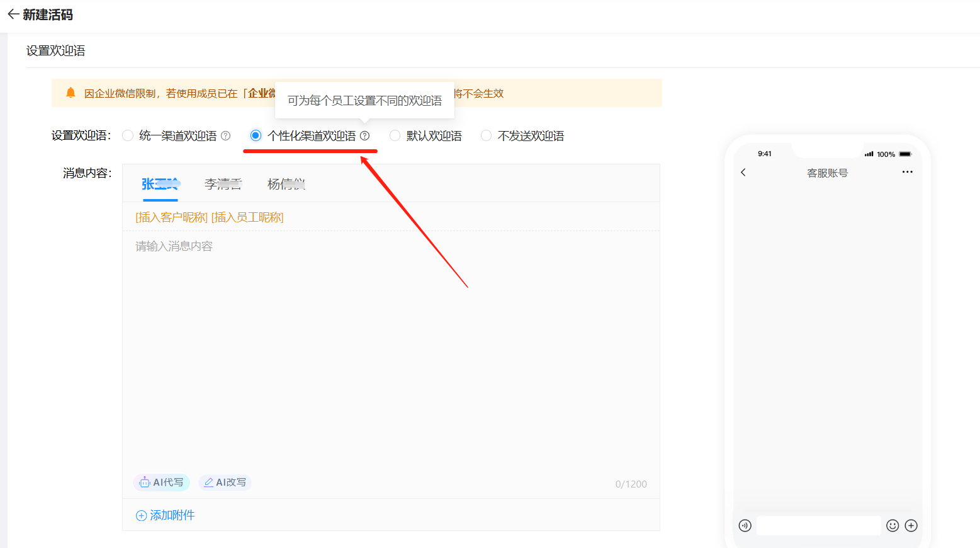Open the three-dot menu in phone preview

[x=907, y=172]
